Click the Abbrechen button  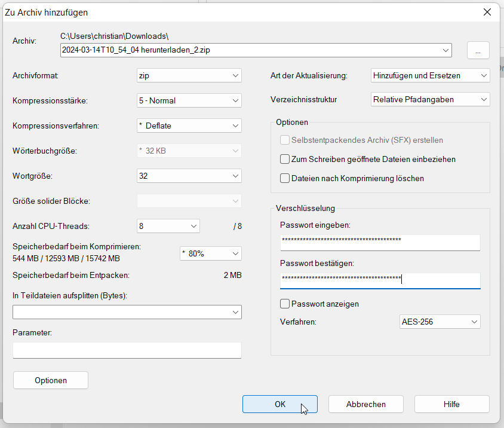(366, 404)
